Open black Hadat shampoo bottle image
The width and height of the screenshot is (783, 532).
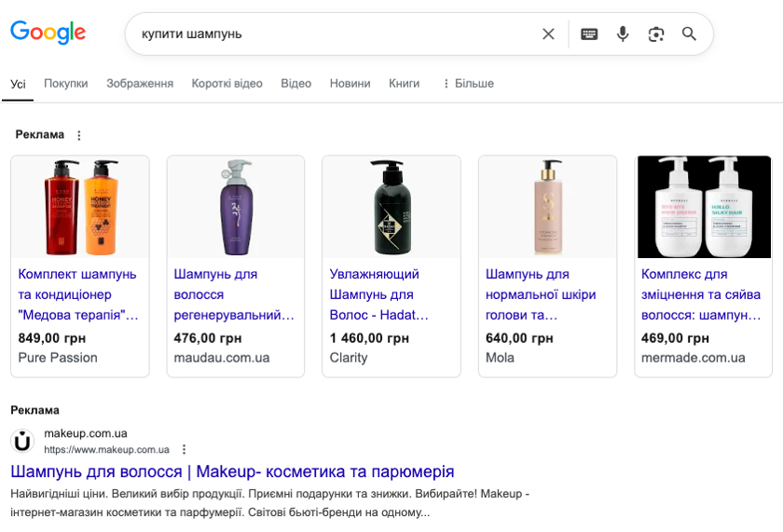[391, 207]
